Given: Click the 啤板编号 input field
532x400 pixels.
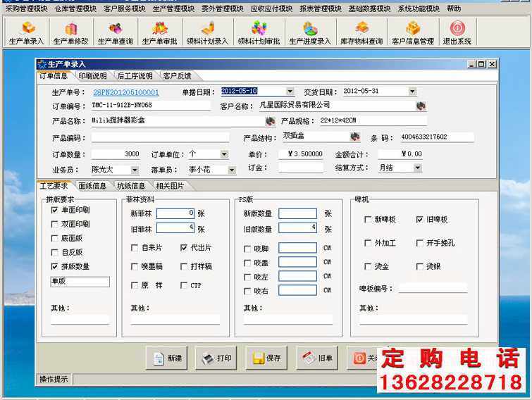Looking at the screenshot, I should [433, 288].
